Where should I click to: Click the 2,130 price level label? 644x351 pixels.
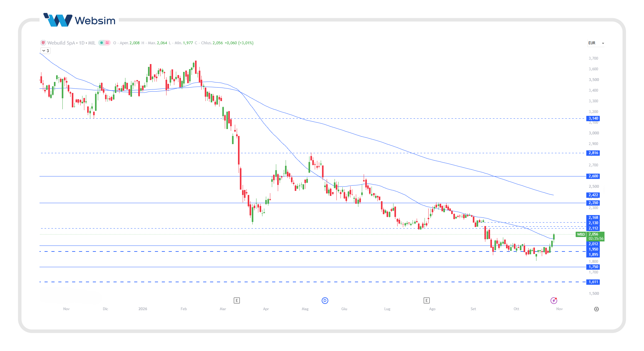point(593,223)
